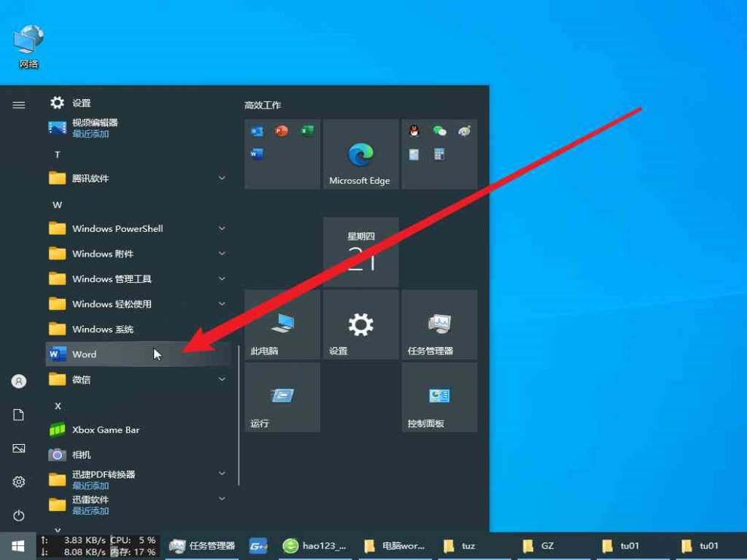Viewport: 747px width, 560px height.
Task: Click the Power icon in the Start rail
Action: (x=18, y=516)
